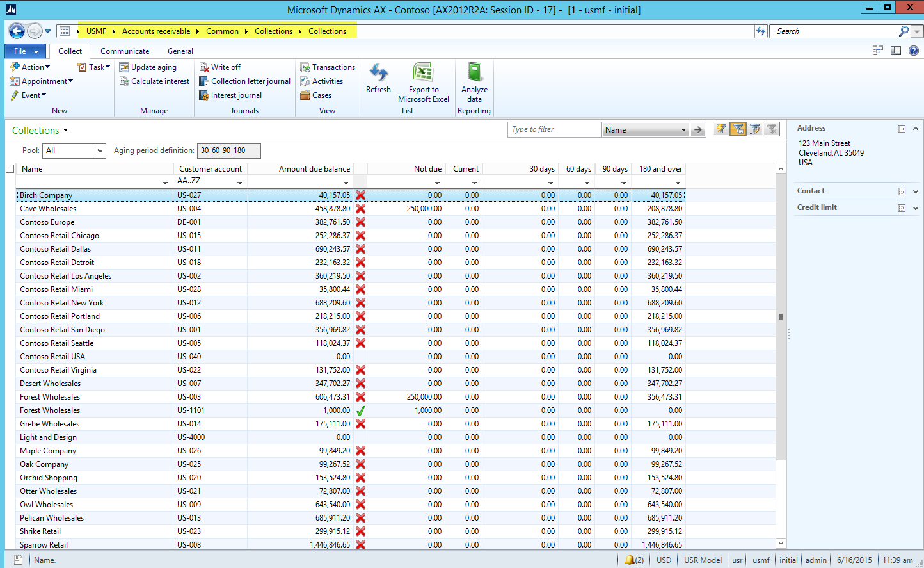The height and width of the screenshot is (568, 924).
Task: Switch to the Communicate tab
Action: [125, 51]
